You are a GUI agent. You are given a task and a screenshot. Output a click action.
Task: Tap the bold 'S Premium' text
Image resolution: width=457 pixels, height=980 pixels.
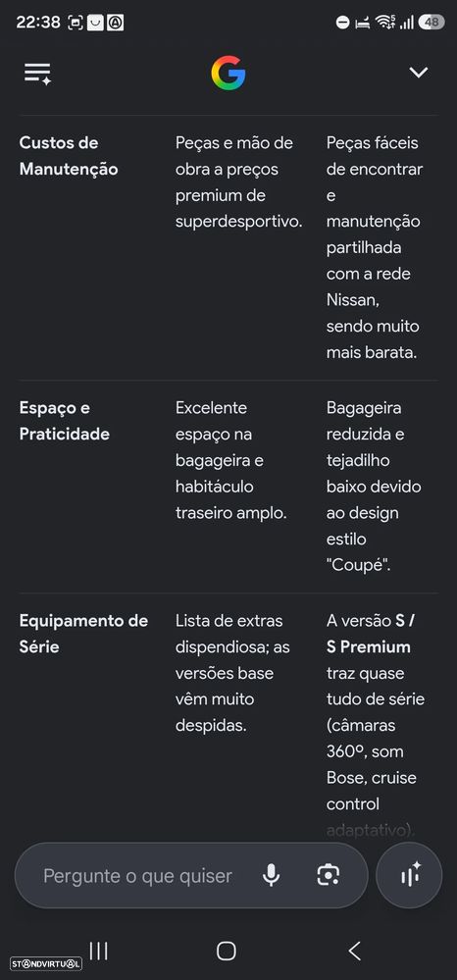coord(368,646)
